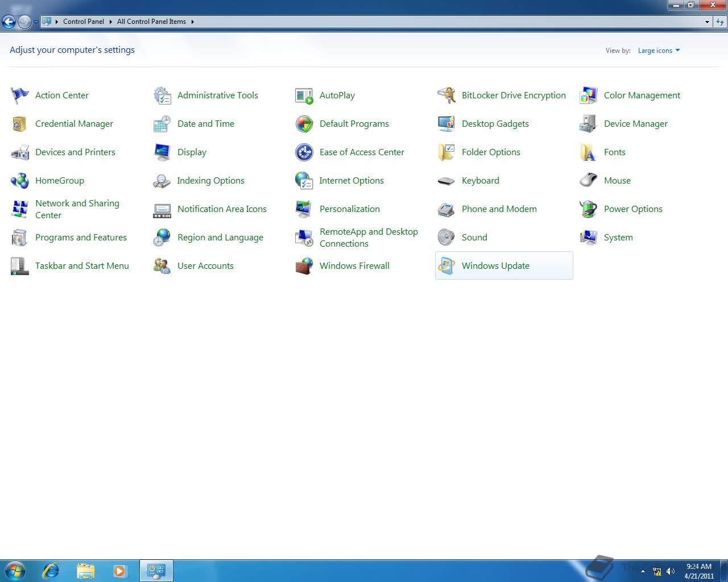Click the address bar refresh button

point(720,22)
